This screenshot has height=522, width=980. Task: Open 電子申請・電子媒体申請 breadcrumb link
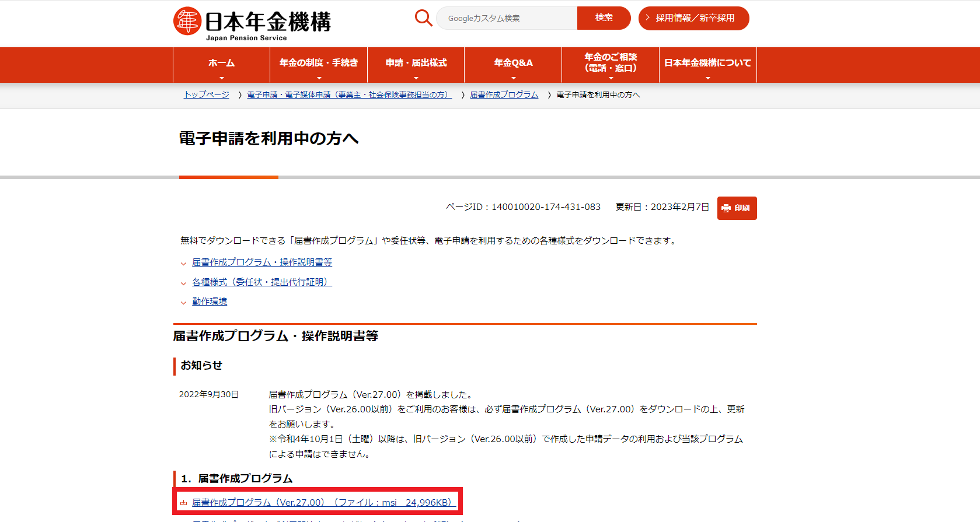(x=349, y=94)
